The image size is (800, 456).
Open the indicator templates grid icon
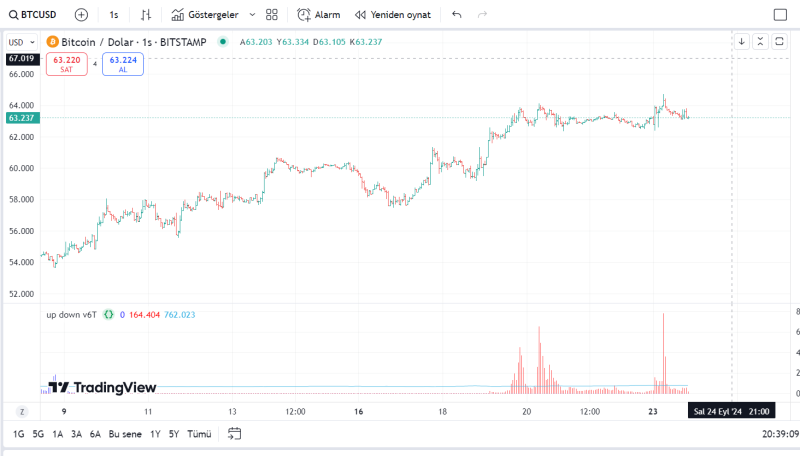(x=271, y=15)
